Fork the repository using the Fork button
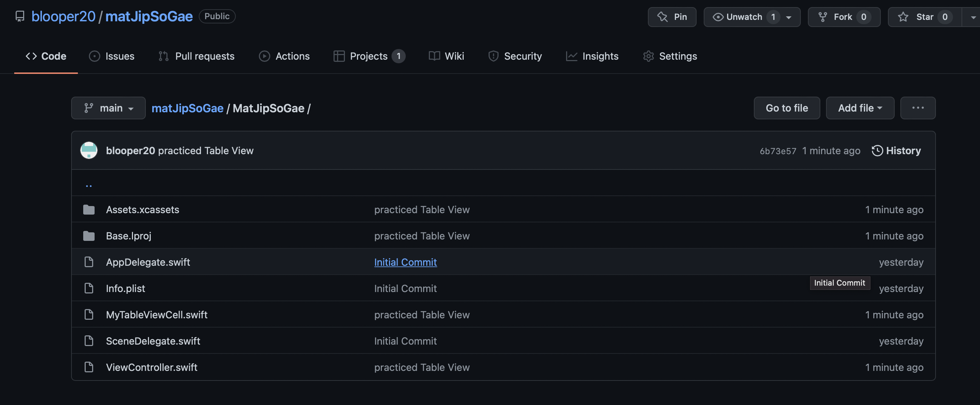The image size is (980, 405). click(844, 17)
